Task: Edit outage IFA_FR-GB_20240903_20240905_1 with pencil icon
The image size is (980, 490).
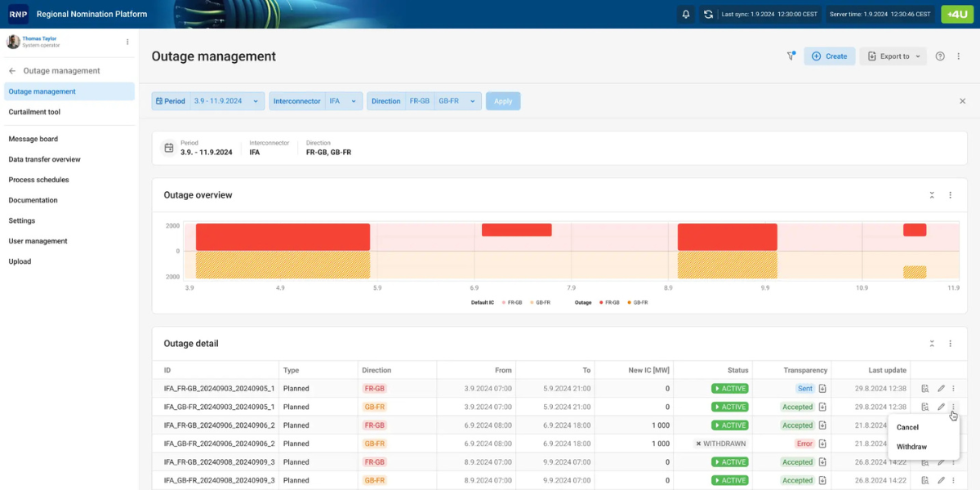Action: pyautogui.click(x=941, y=389)
